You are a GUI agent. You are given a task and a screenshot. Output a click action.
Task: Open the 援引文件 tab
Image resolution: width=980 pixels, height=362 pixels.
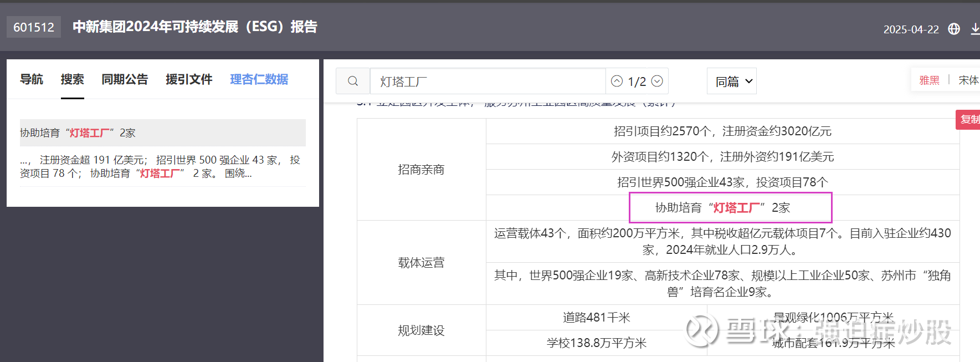pos(189,79)
